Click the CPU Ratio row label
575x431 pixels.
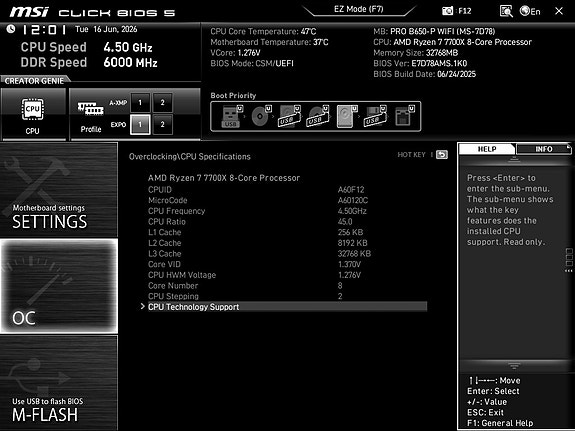(167, 222)
